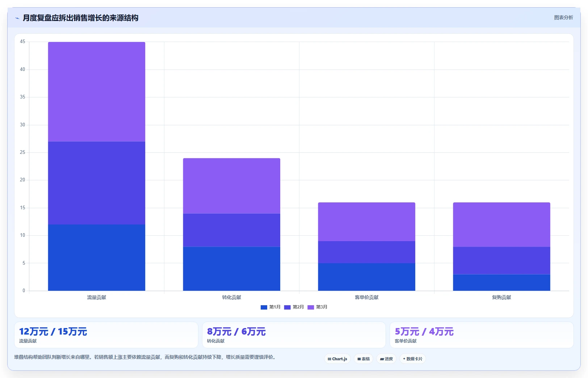588x378 pixels.
Task: Select the 第1月 segment of 客单价贡献 bar
Action: 367,277
